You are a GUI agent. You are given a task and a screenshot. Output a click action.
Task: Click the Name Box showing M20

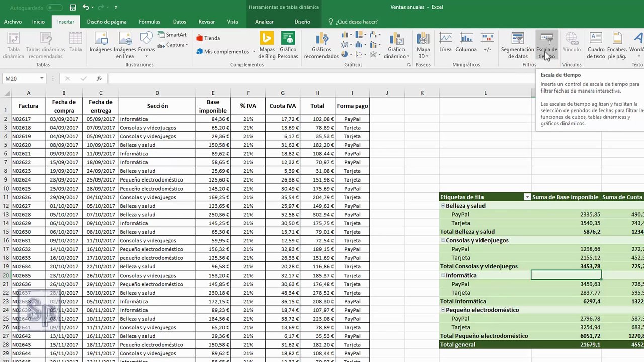tap(20, 79)
